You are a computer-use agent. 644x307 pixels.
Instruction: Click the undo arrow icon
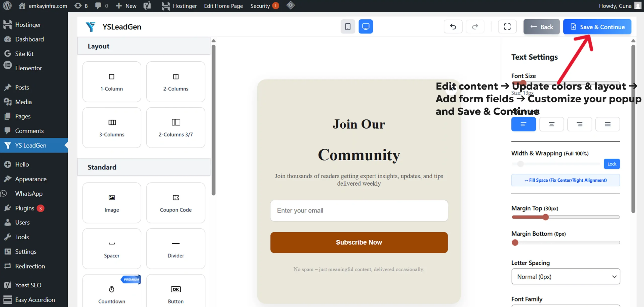[453, 26]
